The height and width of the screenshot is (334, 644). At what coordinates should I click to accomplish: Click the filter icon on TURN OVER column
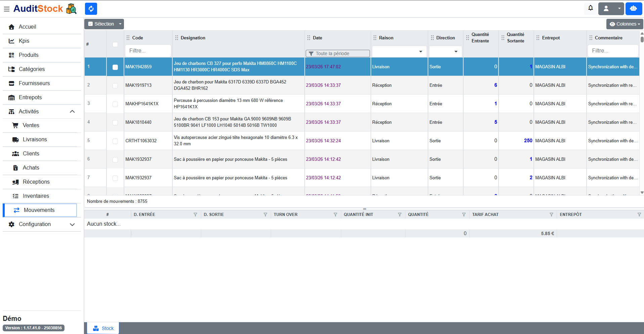click(x=335, y=215)
